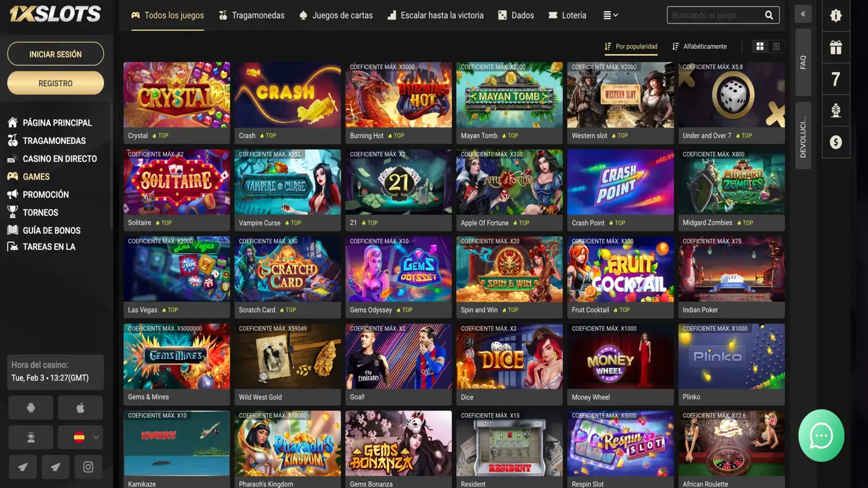
Task: Sort games Alfabéticamente
Action: click(x=699, y=47)
